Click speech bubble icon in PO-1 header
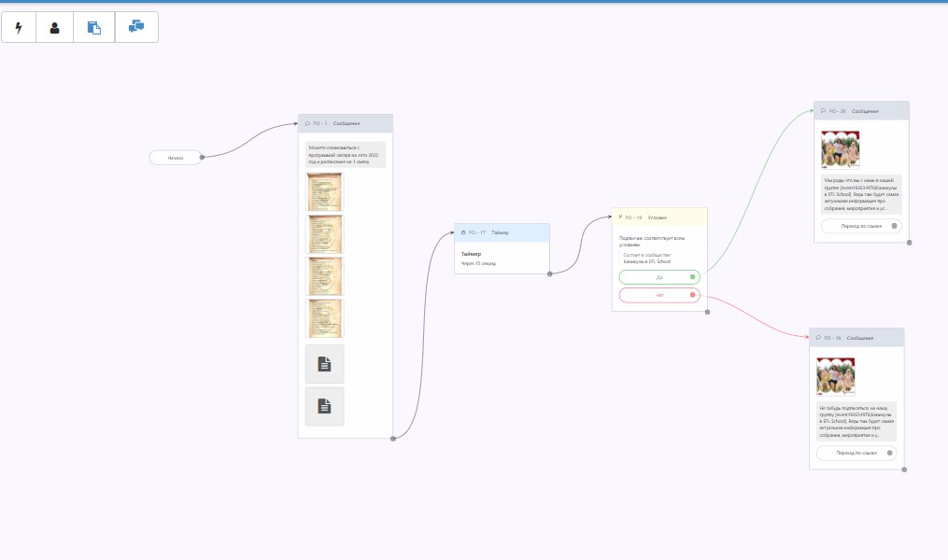The width and height of the screenshot is (948, 560). click(307, 123)
